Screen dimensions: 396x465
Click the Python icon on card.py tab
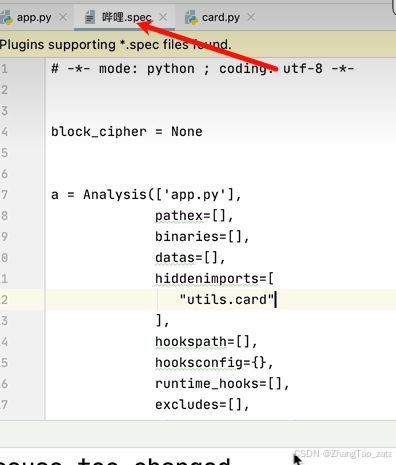click(x=191, y=18)
